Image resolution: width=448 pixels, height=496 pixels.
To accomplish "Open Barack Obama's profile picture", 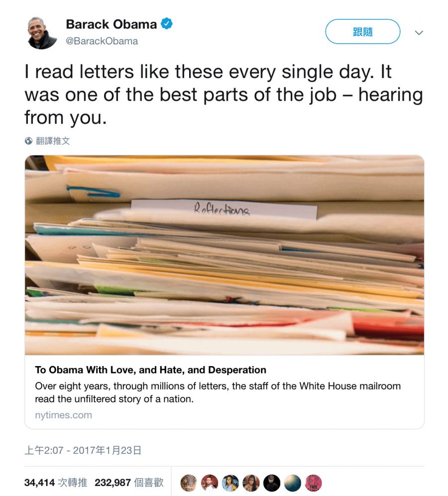I will (42, 33).
